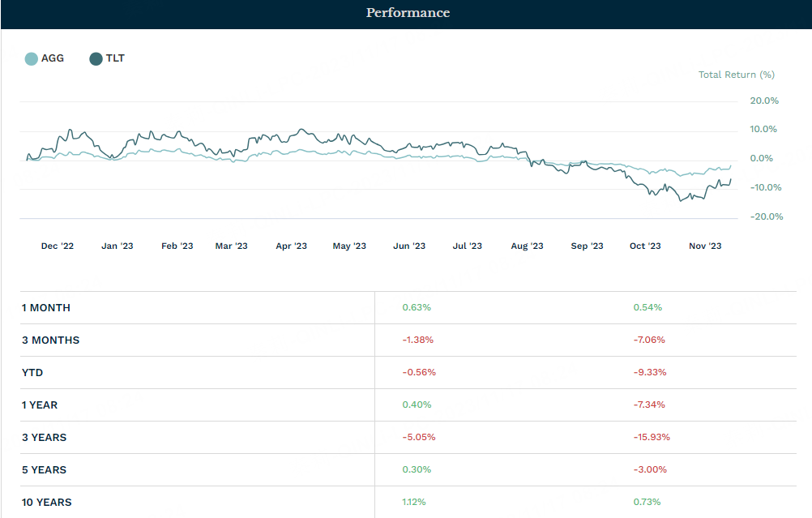812x518 pixels.
Task: Click the Aug '23 axis label
Action: coord(527,246)
